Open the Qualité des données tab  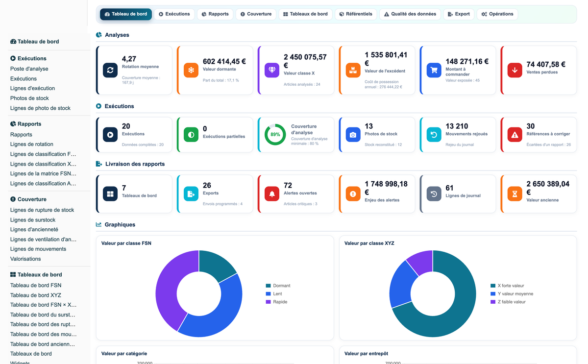(410, 14)
